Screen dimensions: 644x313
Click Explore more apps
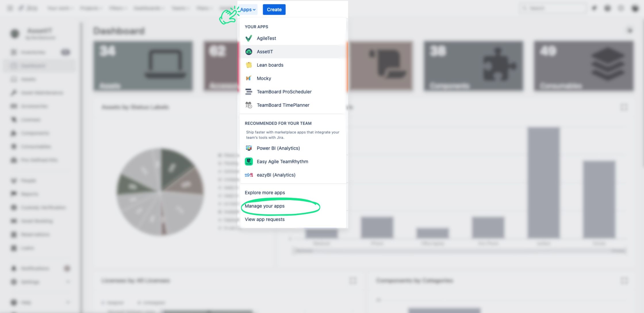coord(265,193)
